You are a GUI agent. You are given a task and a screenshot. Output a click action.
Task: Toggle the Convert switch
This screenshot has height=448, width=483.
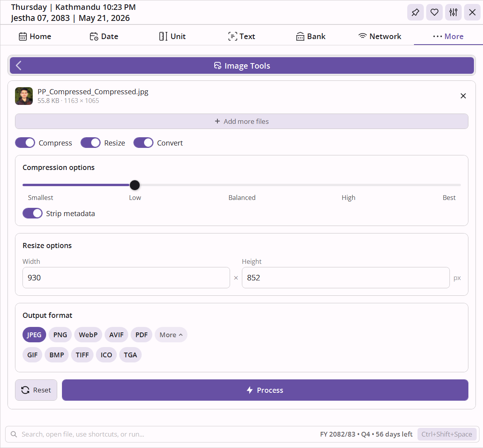[x=143, y=143]
